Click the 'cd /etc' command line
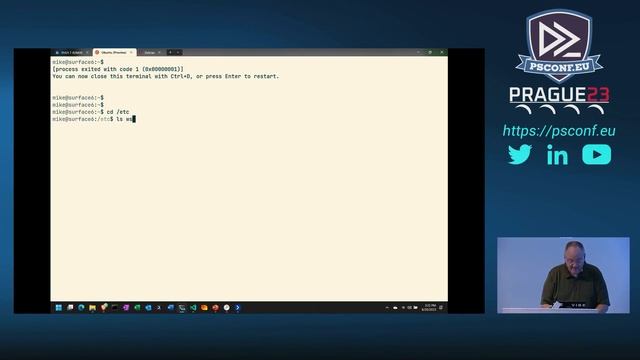The height and width of the screenshot is (360, 640). [x=91, y=112]
